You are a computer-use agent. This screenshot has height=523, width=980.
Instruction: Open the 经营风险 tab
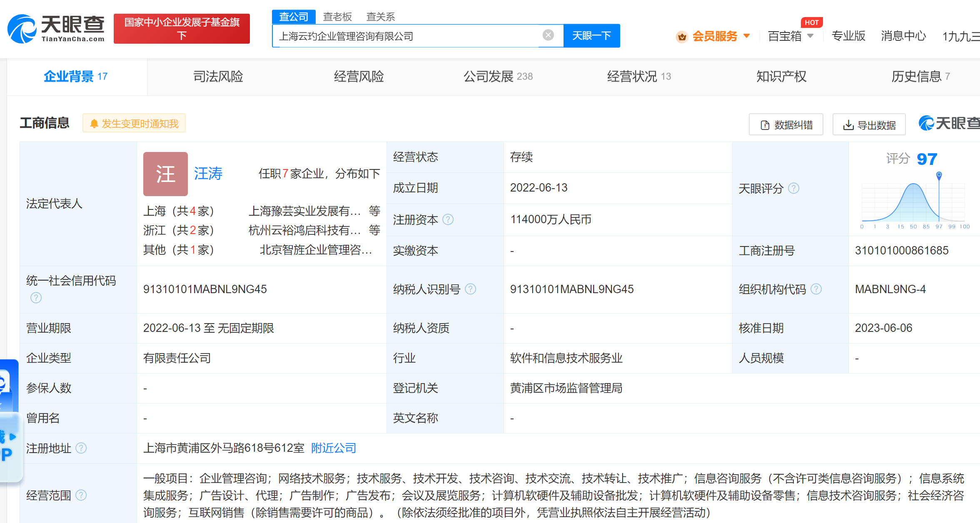pyautogui.click(x=359, y=77)
